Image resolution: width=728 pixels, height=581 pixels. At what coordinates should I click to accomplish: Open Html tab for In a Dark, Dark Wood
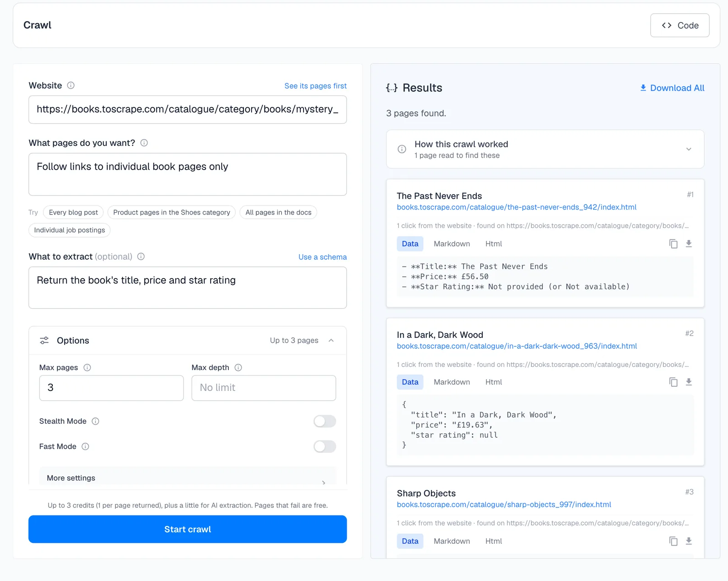click(x=494, y=382)
